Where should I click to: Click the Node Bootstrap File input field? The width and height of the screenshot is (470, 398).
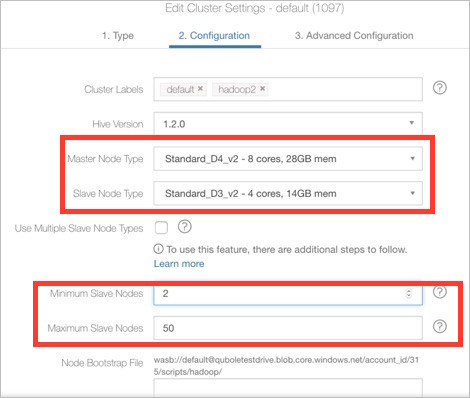pos(288,387)
